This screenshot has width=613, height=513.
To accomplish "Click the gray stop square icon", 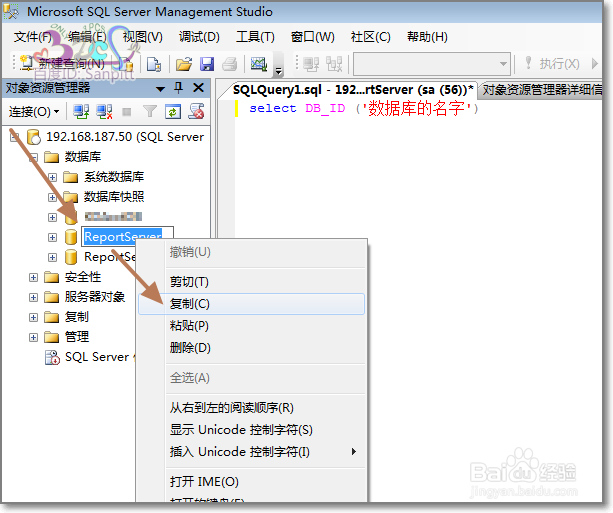I will (127, 112).
